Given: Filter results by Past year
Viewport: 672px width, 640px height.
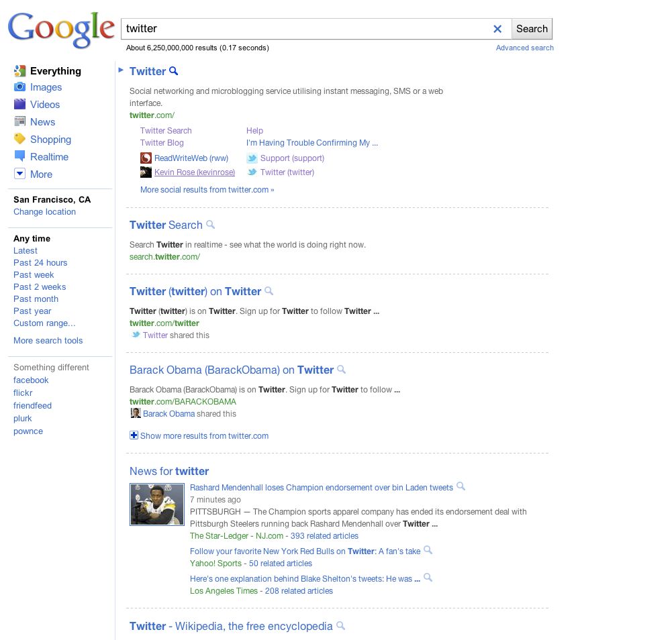Looking at the screenshot, I should pyautogui.click(x=32, y=311).
